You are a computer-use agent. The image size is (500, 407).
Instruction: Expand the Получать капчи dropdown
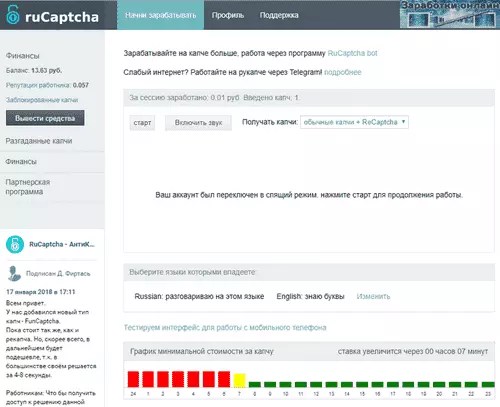click(x=354, y=122)
